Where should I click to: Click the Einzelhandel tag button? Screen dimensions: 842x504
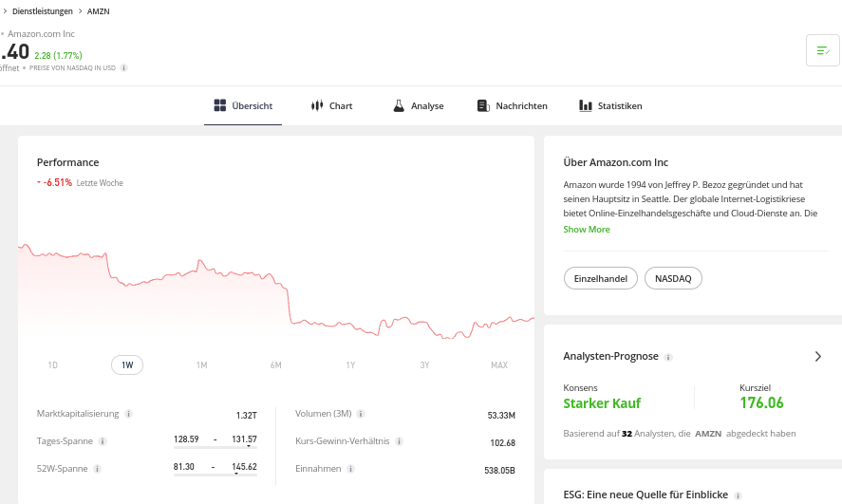tap(600, 278)
